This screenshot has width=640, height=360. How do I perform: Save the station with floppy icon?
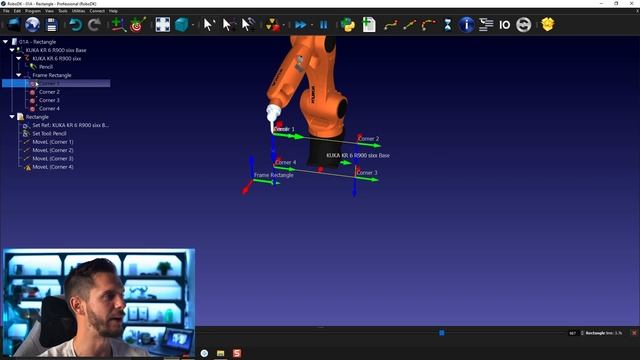(51, 25)
